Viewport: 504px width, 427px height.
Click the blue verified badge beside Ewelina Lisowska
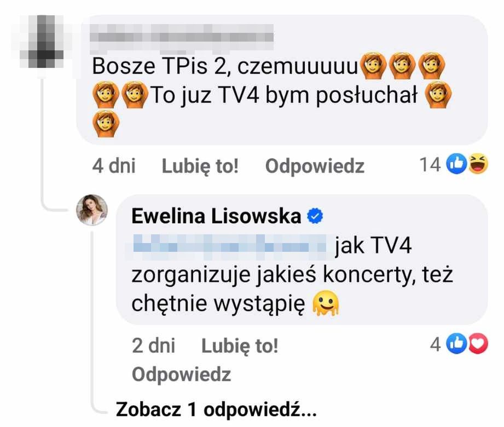pos(315,216)
